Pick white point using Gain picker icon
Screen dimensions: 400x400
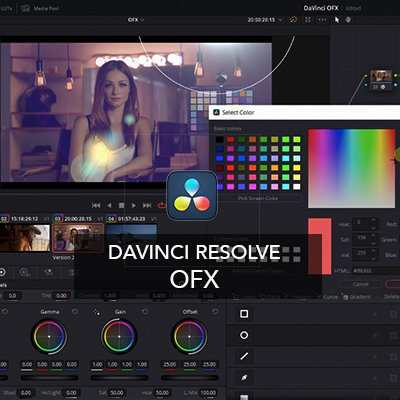96,312
